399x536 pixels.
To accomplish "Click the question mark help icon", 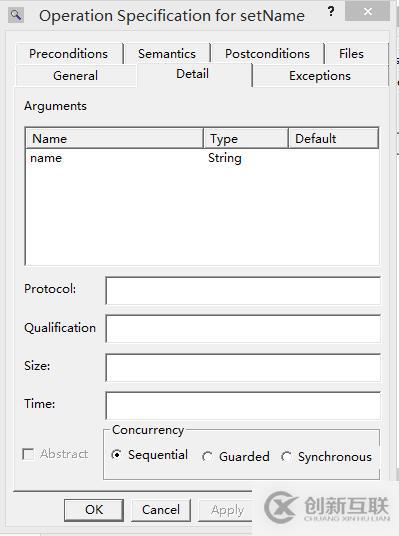I will pos(331,12).
